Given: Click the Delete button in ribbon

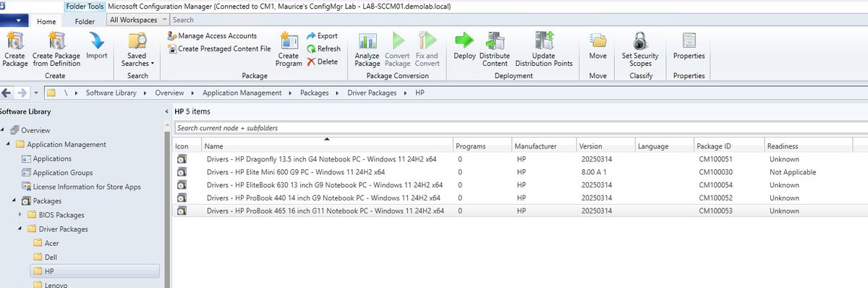Looking at the screenshot, I should pos(322,62).
